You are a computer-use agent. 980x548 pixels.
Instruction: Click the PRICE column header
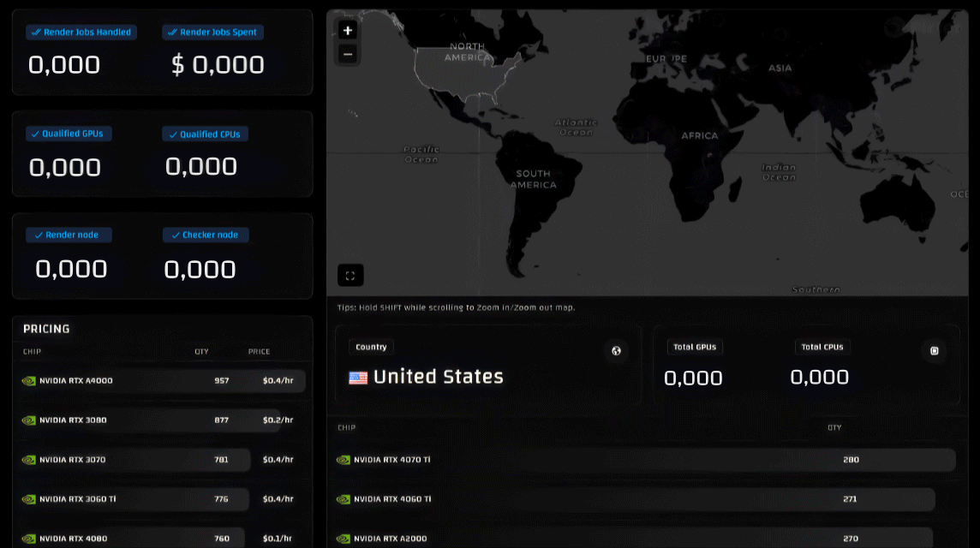click(259, 352)
